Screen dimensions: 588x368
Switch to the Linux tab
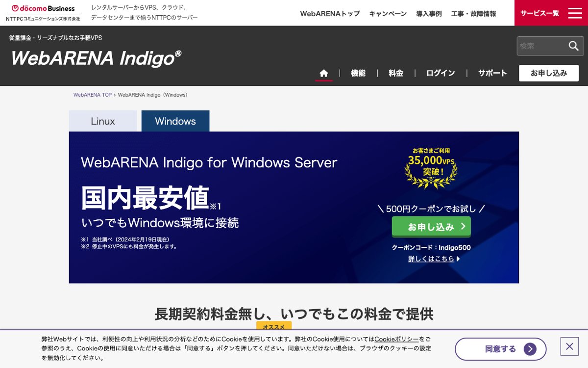[103, 121]
